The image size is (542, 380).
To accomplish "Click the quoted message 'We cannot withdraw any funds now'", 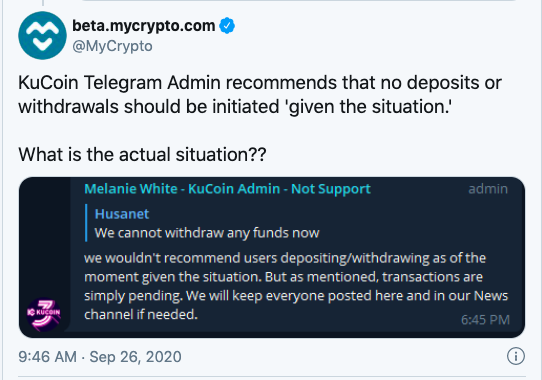I will 207,233.
